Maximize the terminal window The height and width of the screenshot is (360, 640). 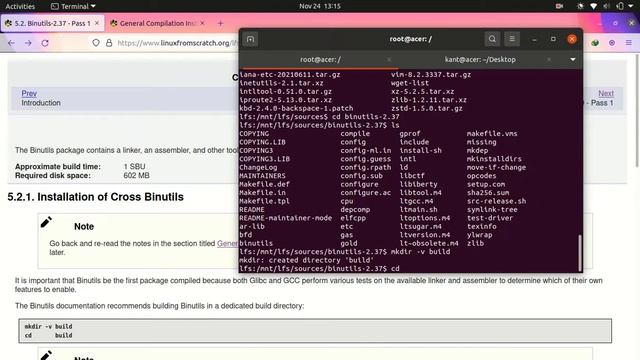coord(553,39)
